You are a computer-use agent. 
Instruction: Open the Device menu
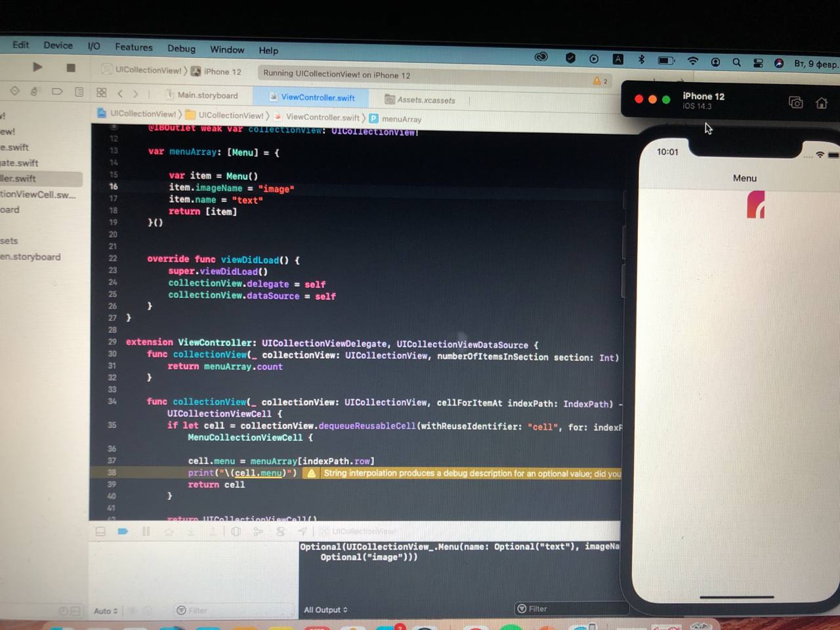58,45
